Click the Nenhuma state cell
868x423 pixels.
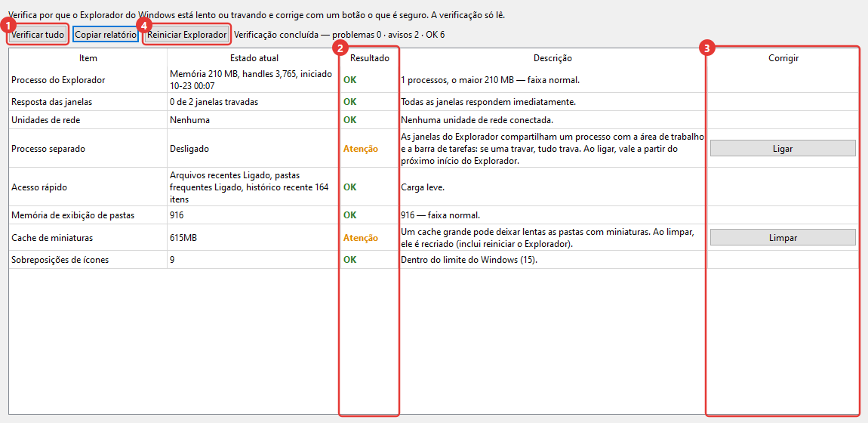point(254,120)
